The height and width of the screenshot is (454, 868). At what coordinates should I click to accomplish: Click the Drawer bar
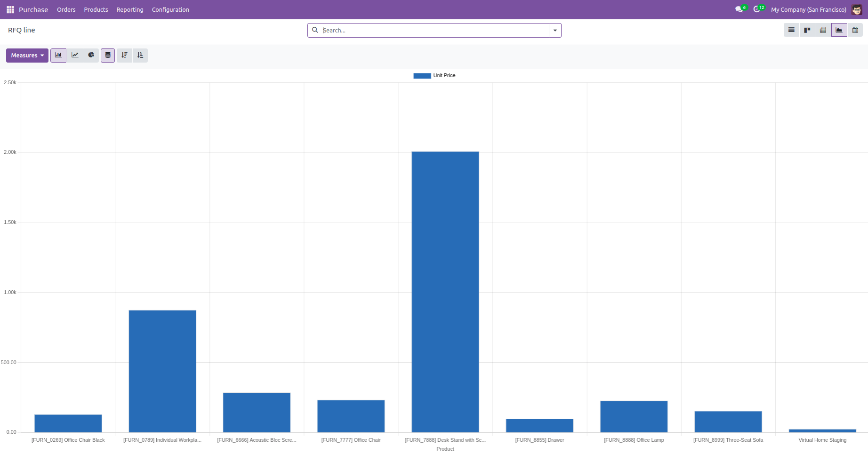(x=540, y=426)
